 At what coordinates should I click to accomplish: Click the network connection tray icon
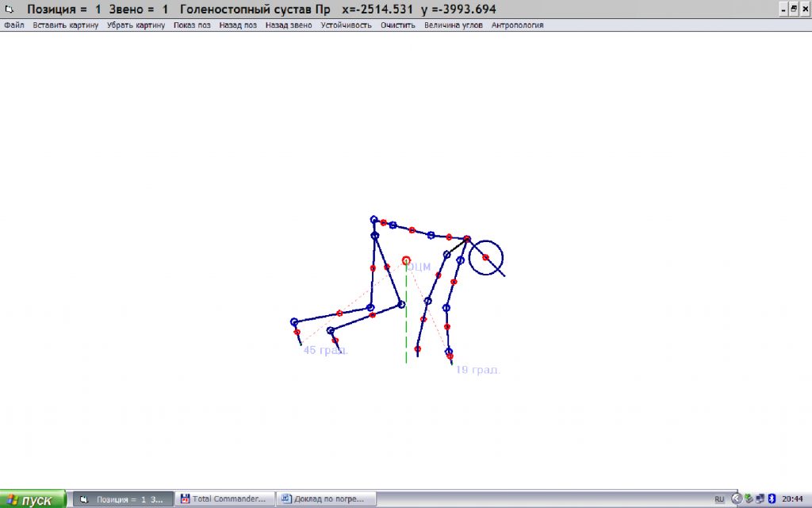tap(760, 499)
